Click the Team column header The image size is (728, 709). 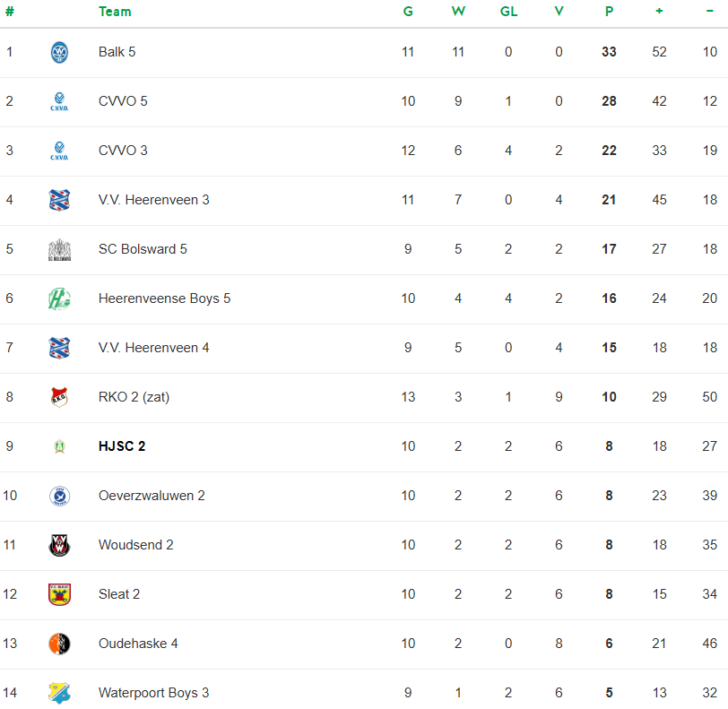(x=115, y=12)
